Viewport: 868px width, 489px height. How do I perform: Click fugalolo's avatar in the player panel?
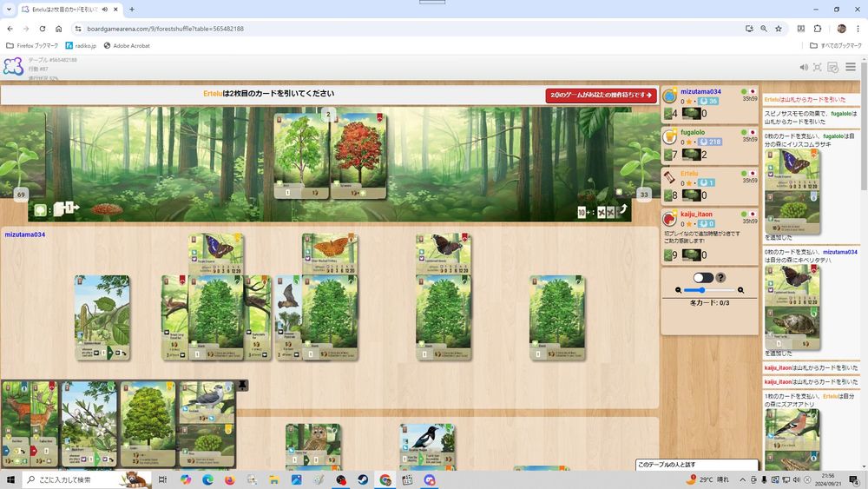669,136
